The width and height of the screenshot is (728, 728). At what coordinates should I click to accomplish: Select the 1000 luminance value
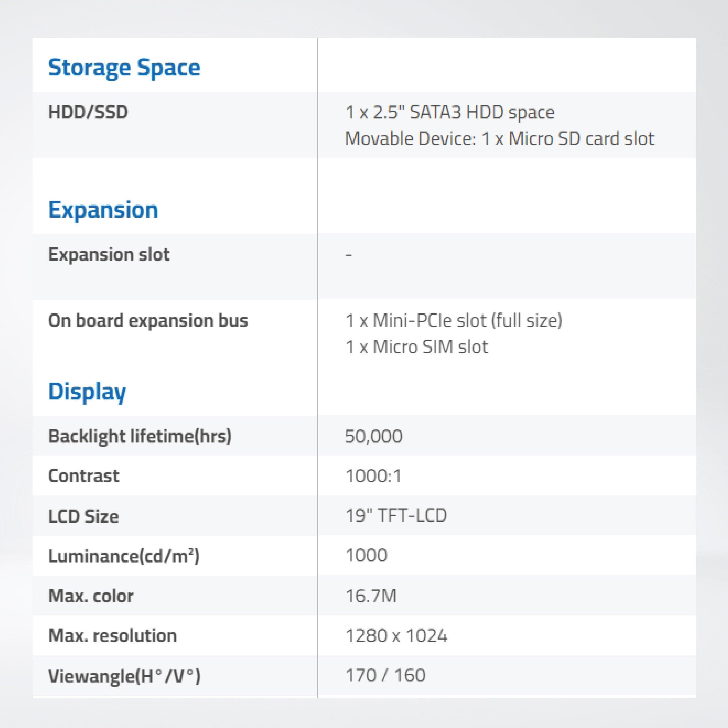click(366, 555)
